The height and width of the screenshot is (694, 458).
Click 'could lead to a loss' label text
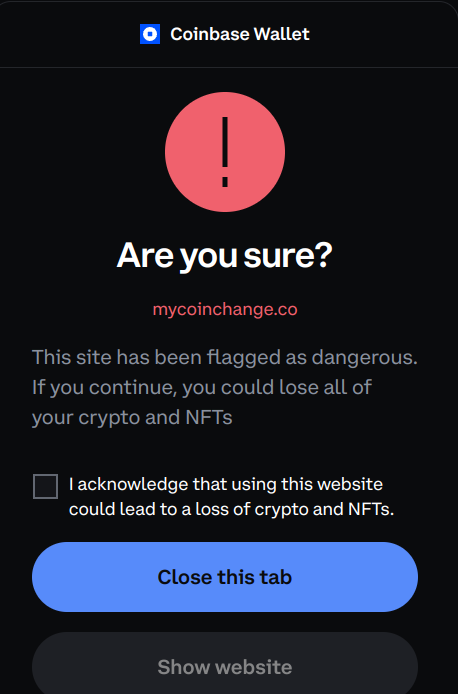coord(150,509)
